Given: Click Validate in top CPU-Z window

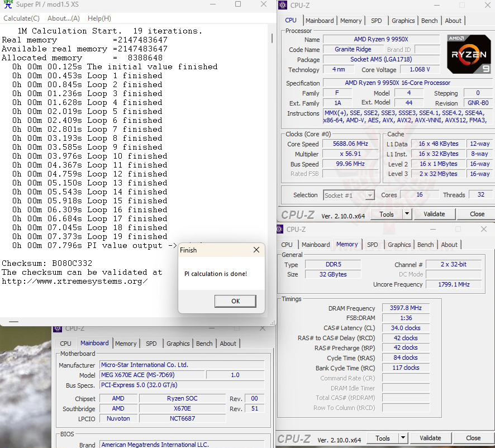Looking at the screenshot, I should point(434,214).
